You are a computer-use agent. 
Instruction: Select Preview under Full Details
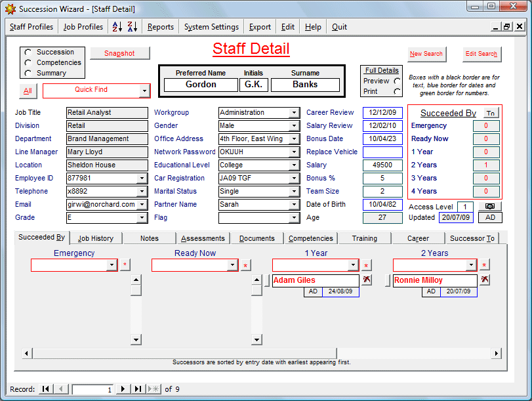(397, 81)
